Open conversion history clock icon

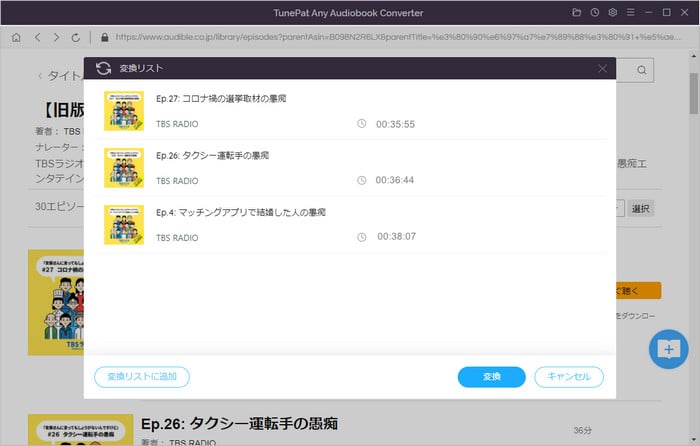point(595,13)
